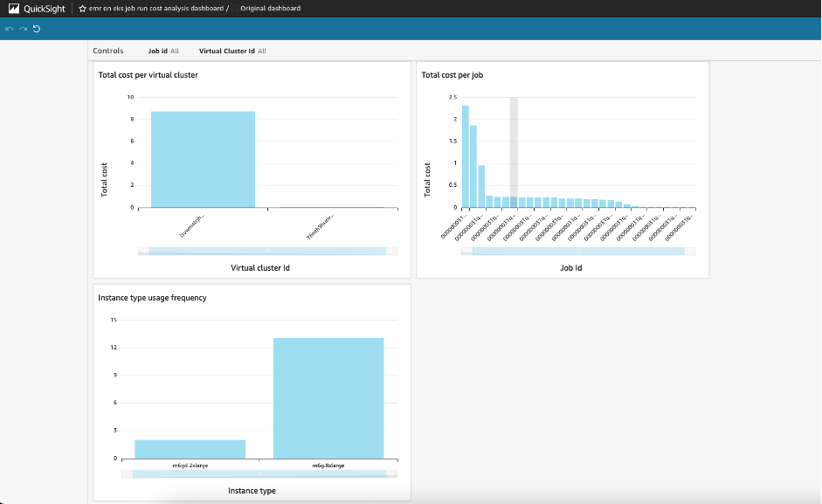Click the scrollbar below the Virtual cluster Id axis
Viewport: 822px width, 504px height.
[266, 251]
